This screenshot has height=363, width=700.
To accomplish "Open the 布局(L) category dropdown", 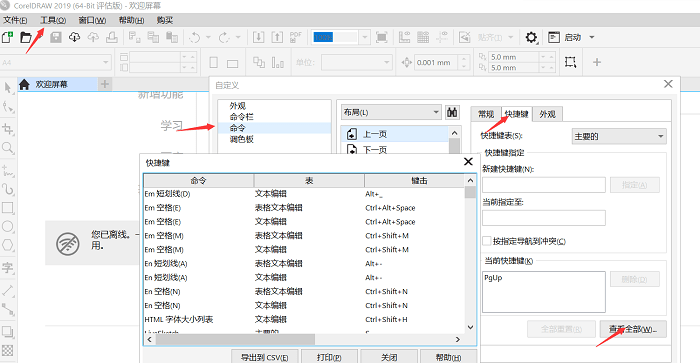I will (x=392, y=113).
